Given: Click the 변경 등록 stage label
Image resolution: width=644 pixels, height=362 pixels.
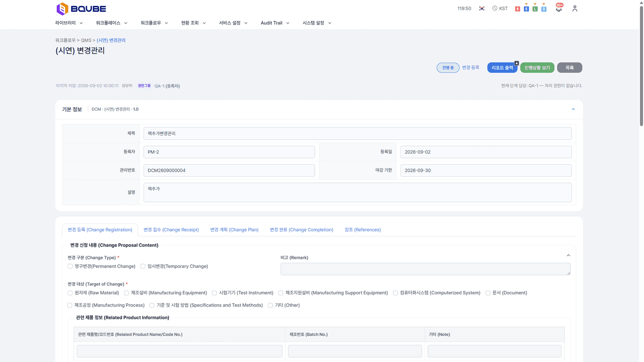Looking at the screenshot, I should tap(471, 68).
